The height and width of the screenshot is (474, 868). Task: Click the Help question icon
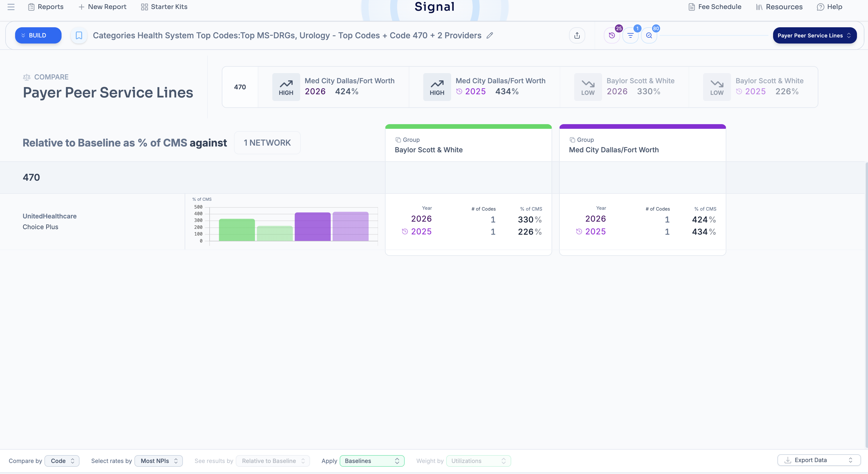click(x=820, y=7)
